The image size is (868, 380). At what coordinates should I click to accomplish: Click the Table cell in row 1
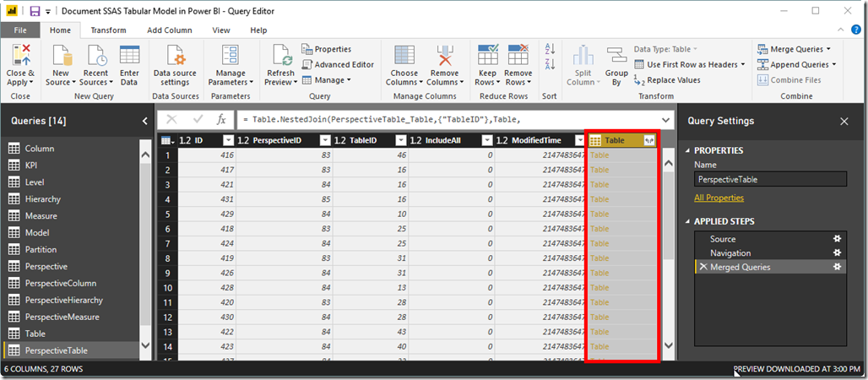pos(623,155)
